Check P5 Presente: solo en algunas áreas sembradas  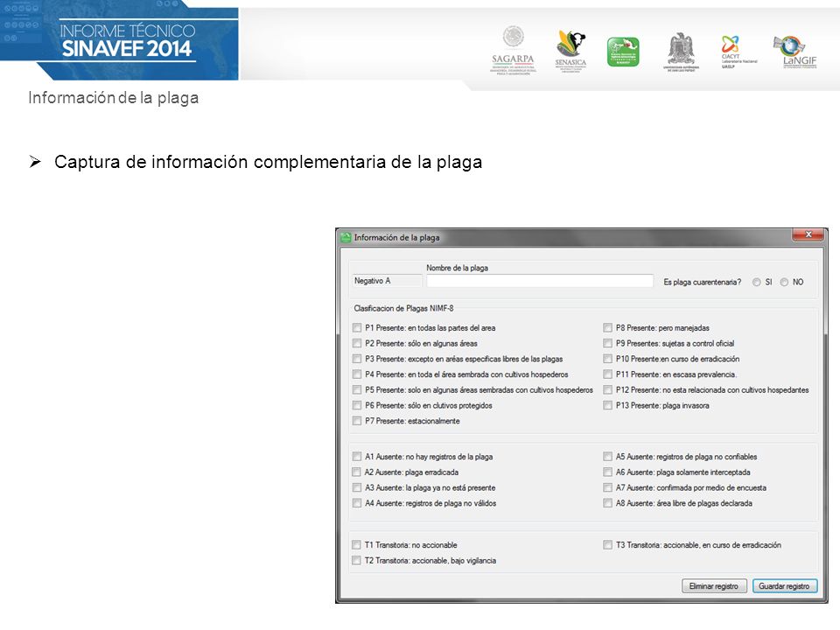[x=357, y=389]
